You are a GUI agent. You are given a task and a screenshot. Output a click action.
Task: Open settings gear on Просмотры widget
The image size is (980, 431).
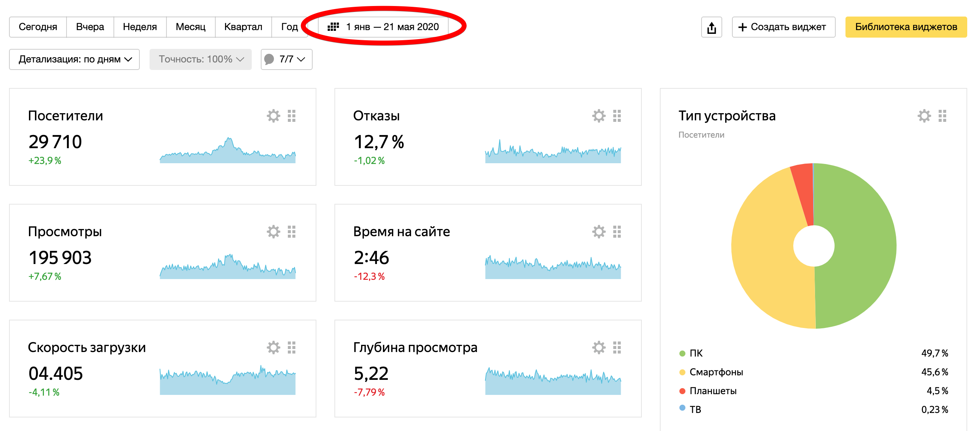pos(273,232)
